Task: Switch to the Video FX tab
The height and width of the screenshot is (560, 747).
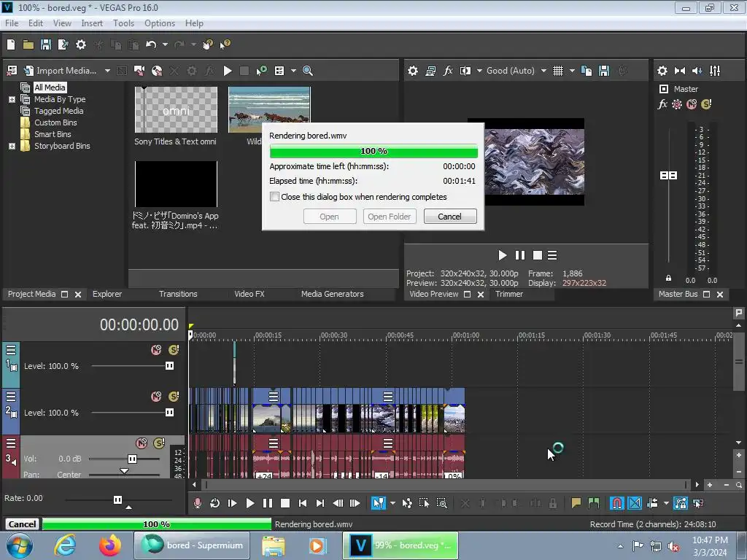Action: click(x=249, y=294)
